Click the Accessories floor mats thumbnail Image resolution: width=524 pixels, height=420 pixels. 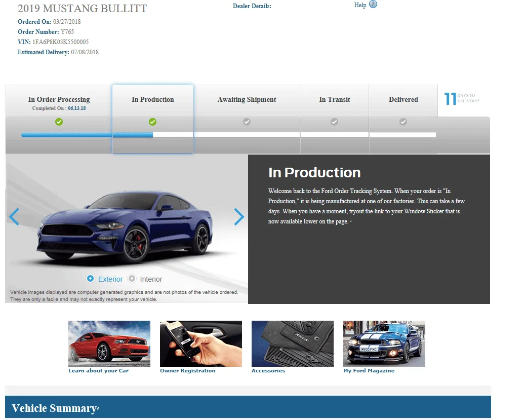click(293, 343)
